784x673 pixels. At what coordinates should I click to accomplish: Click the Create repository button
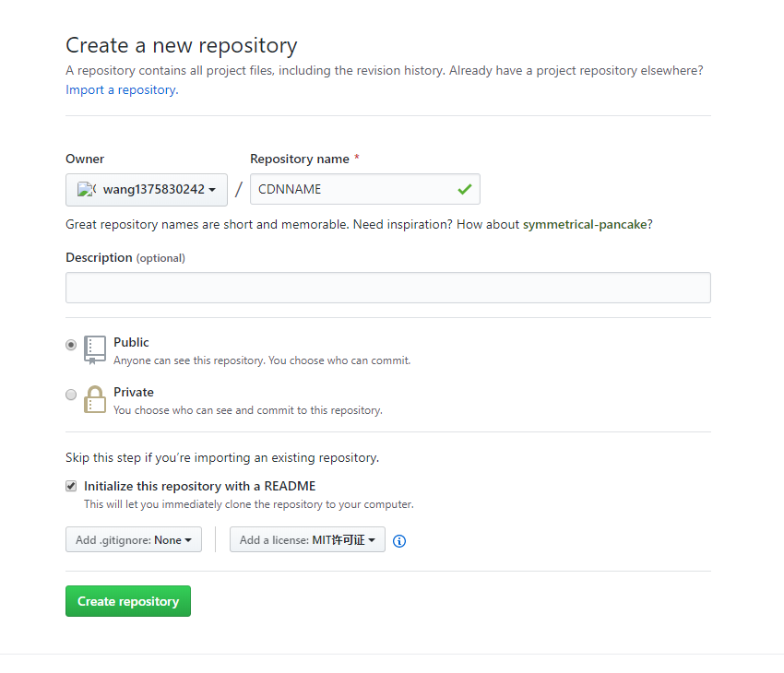point(128,601)
